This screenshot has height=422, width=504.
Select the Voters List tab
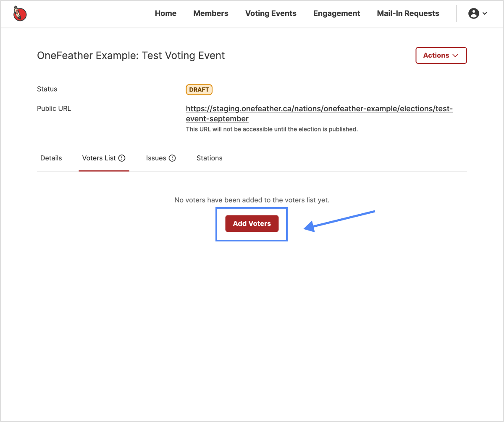coord(104,158)
